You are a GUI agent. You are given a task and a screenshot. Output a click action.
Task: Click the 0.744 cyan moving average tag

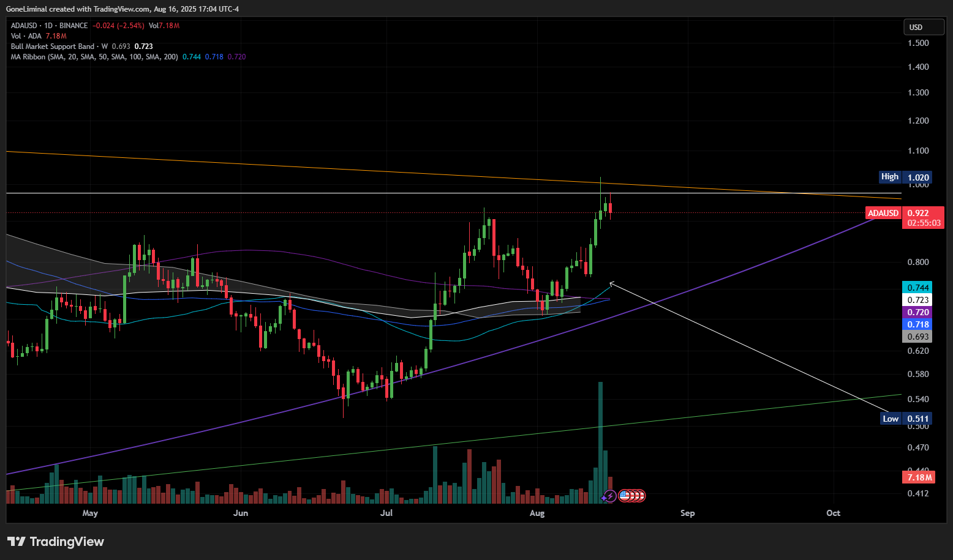(917, 288)
